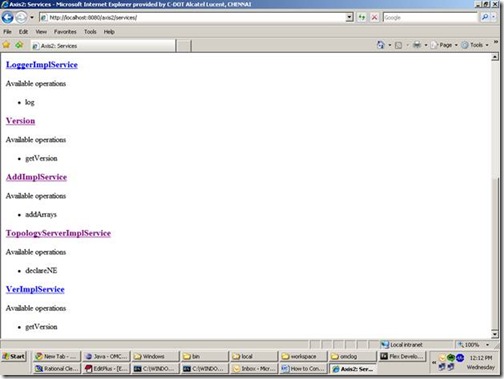Click the 'log' operation text
This screenshot has width=504, height=379.
coord(30,102)
